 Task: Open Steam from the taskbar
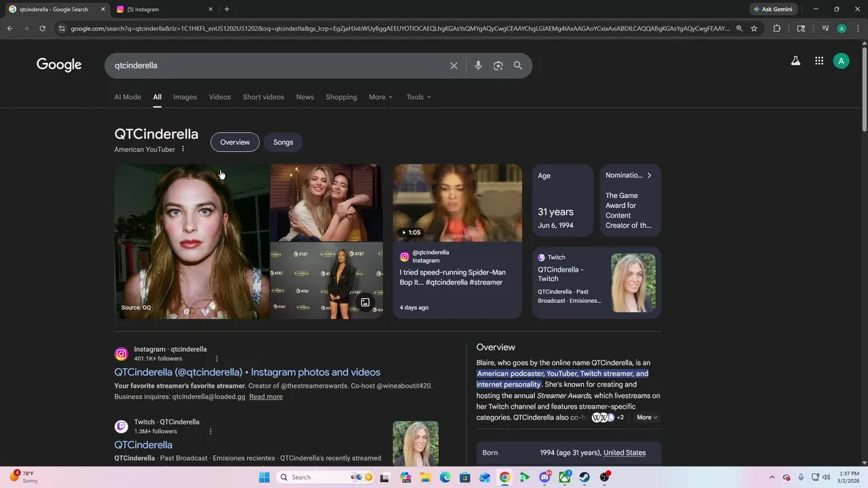[585, 477]
